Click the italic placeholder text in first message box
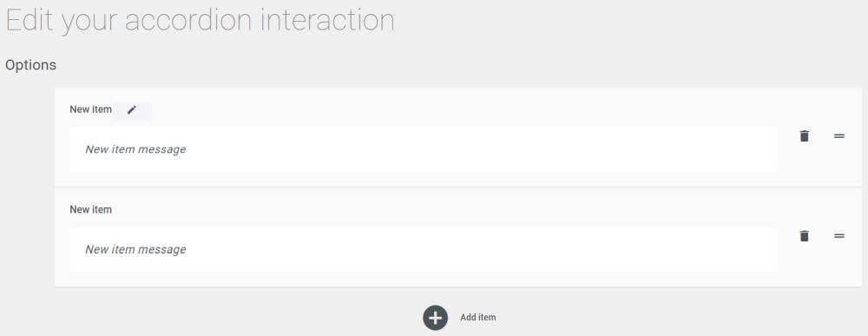The image size is (868, 336). 135,149
